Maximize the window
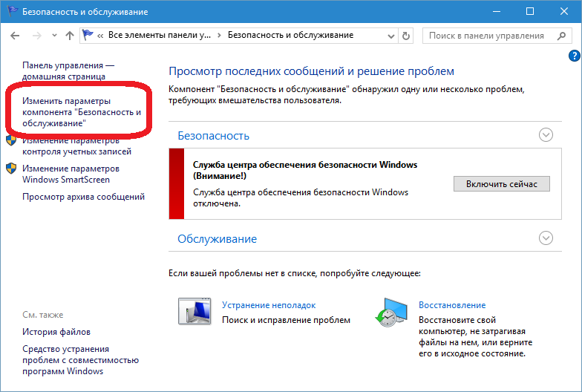 pos(530,12)
